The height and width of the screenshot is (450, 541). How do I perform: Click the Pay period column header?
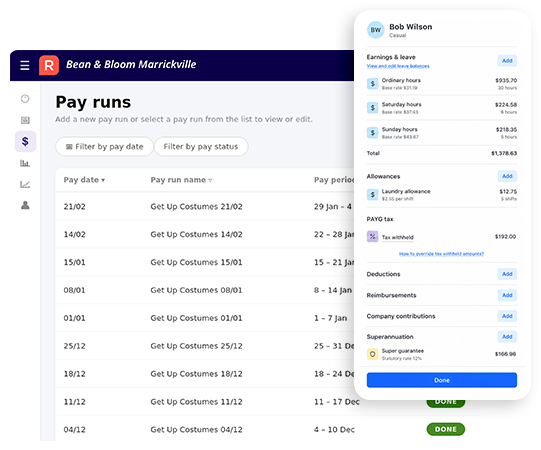point(334,180)
